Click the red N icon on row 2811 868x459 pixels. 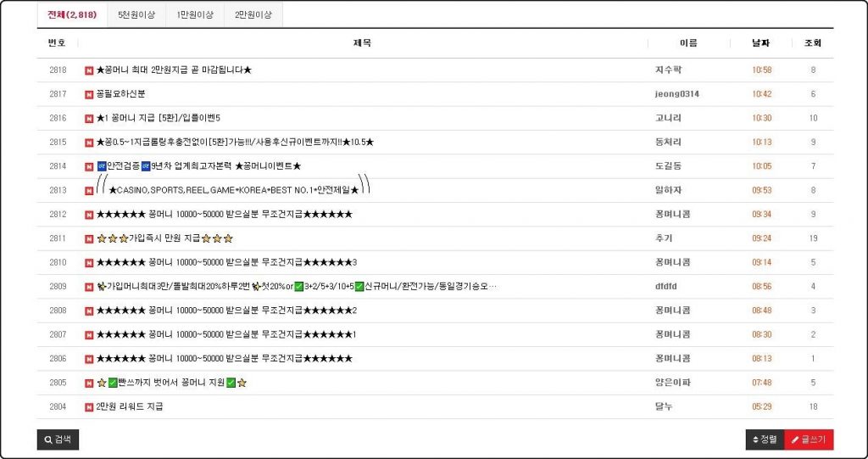(89, 239)
